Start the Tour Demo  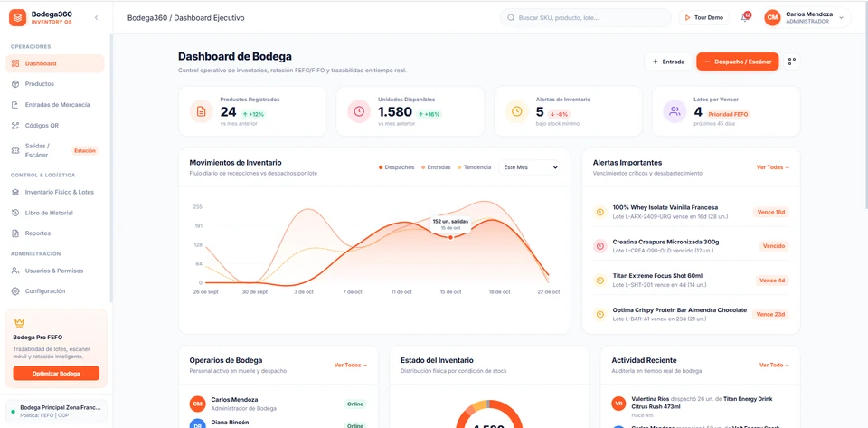point(704,18)
